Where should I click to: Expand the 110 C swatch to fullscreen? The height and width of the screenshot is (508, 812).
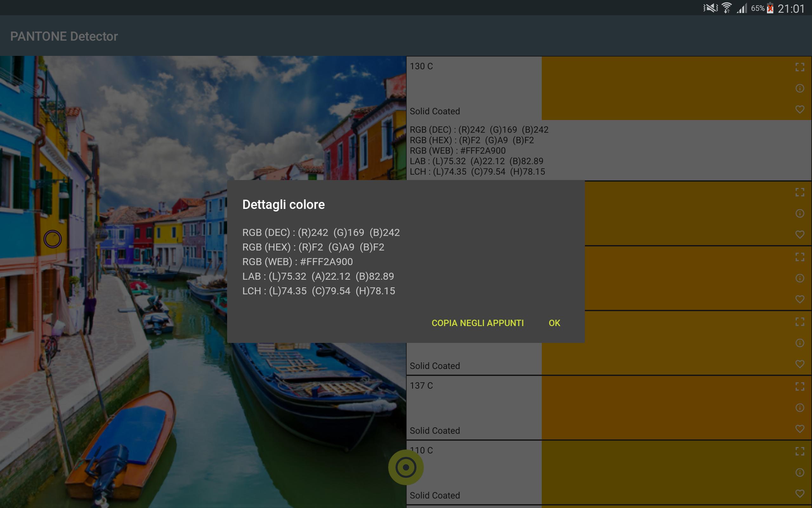[x=800, y=451]
